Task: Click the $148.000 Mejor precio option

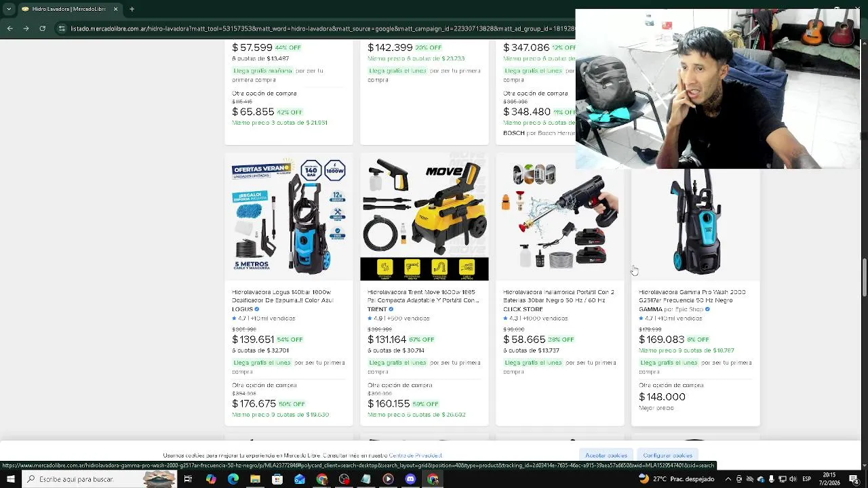Action: coord(662,397)
